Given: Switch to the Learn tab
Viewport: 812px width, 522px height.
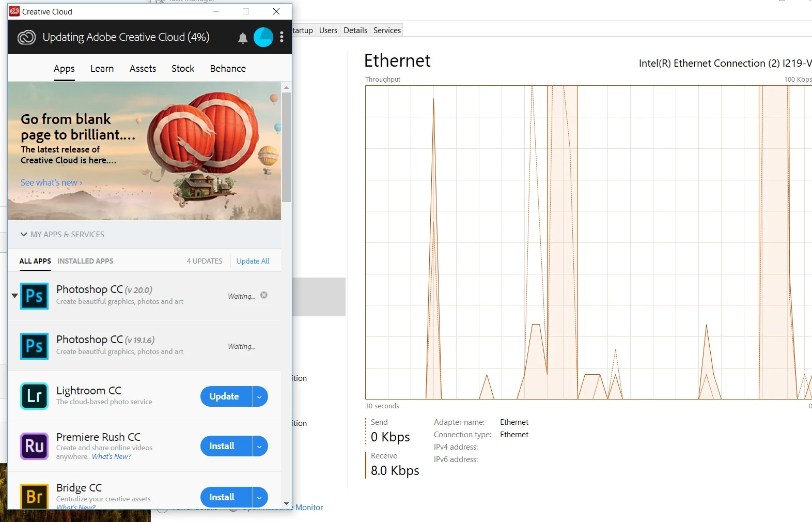Looking at the screenshot, I should 102,68.
